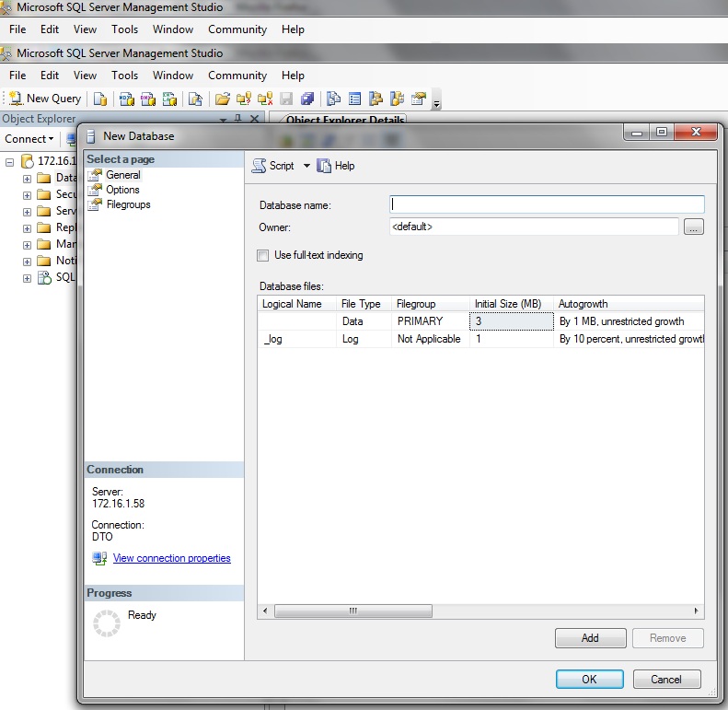
Task: Click the Save All toolbar icon
Action: click(x=307, y=99)
